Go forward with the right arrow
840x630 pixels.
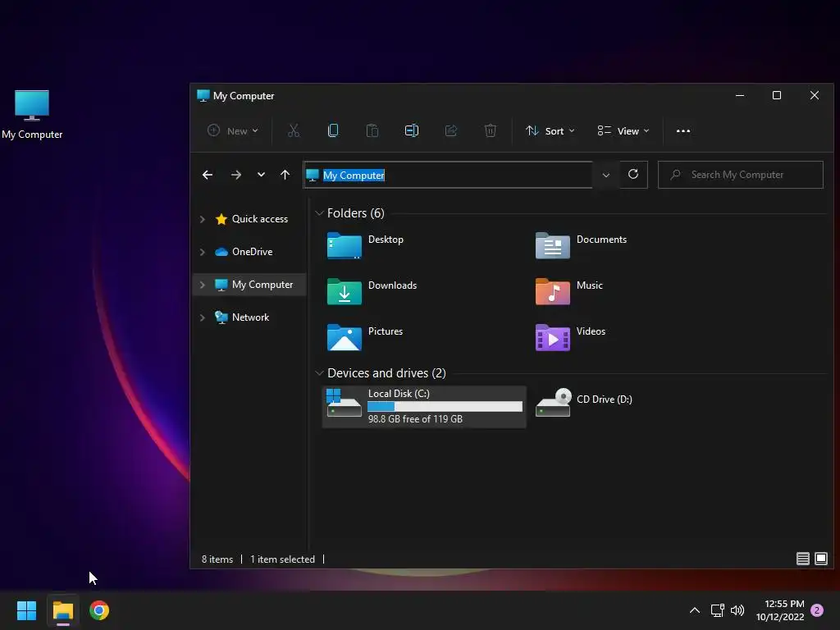coord(235,175)
